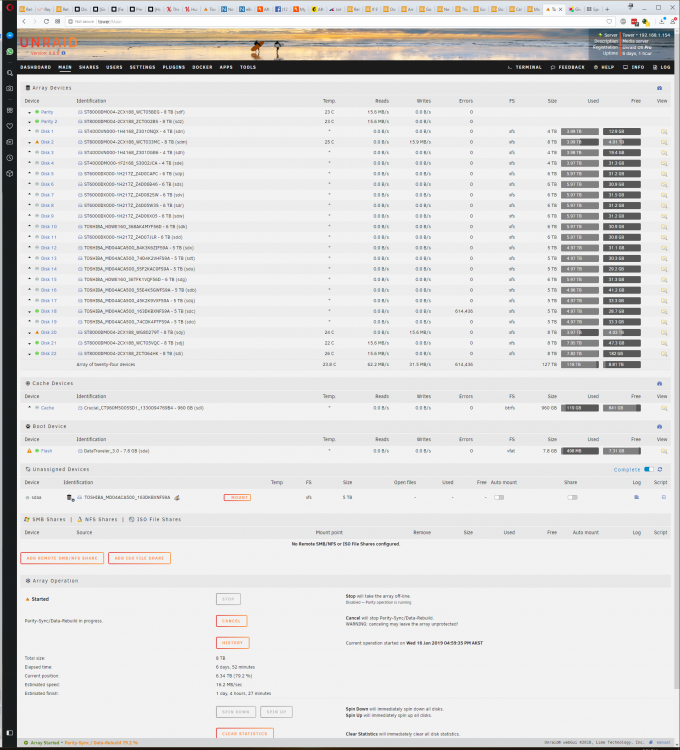Browse Disk 2 contents via View icon
Viewport: 680px width, 750px height.
pos(664,142)
